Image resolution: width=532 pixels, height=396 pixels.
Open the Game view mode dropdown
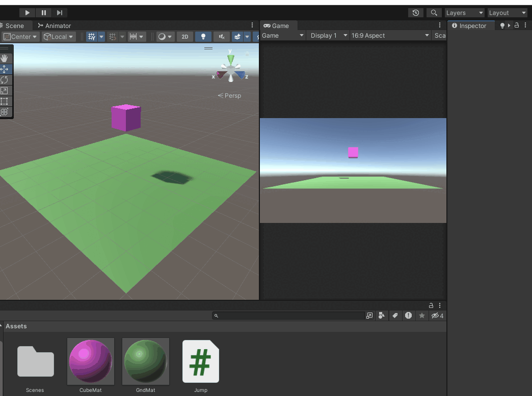click(x=282, y=36)
